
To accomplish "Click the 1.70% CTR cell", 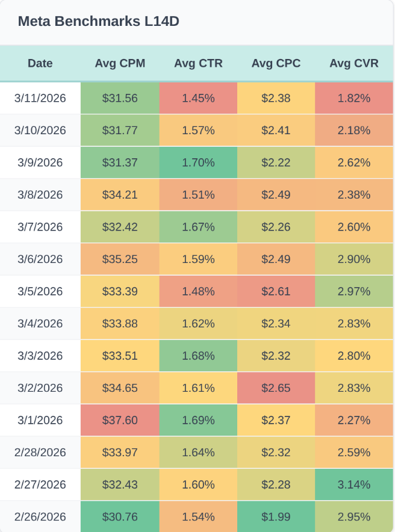I will [198, 162].
